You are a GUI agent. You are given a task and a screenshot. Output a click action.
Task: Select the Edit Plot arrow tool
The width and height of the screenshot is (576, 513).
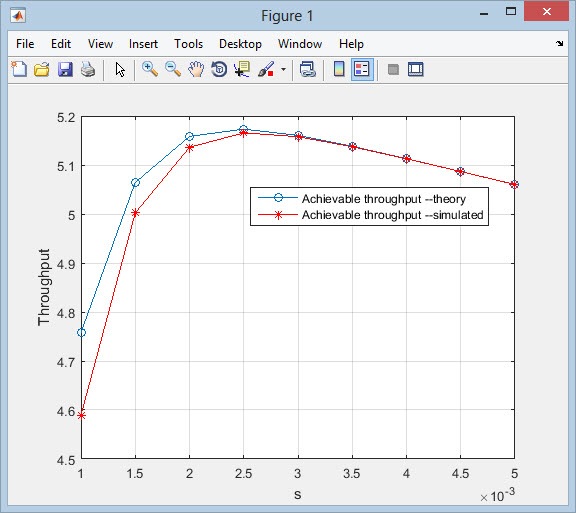point(120,69)
